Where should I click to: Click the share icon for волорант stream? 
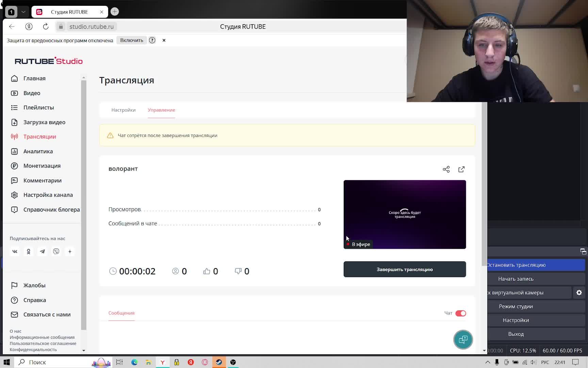(x=446, y=169)
